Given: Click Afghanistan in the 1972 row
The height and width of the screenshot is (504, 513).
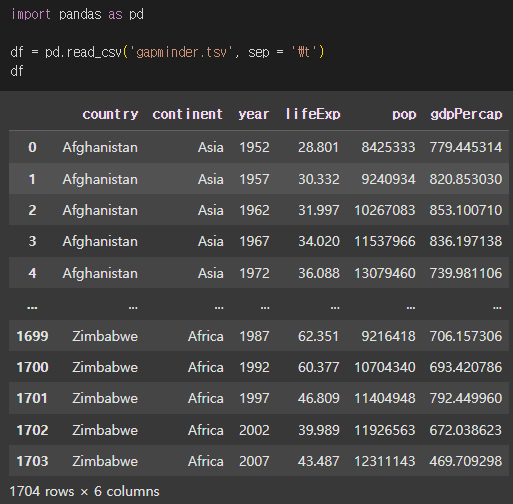Looking at the screenshot, I should [100, 274].
